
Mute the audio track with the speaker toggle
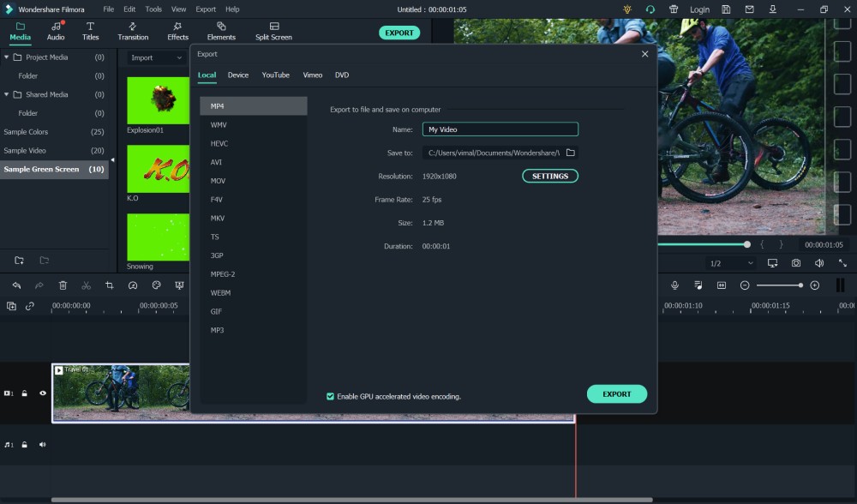(x=42, y=444)
